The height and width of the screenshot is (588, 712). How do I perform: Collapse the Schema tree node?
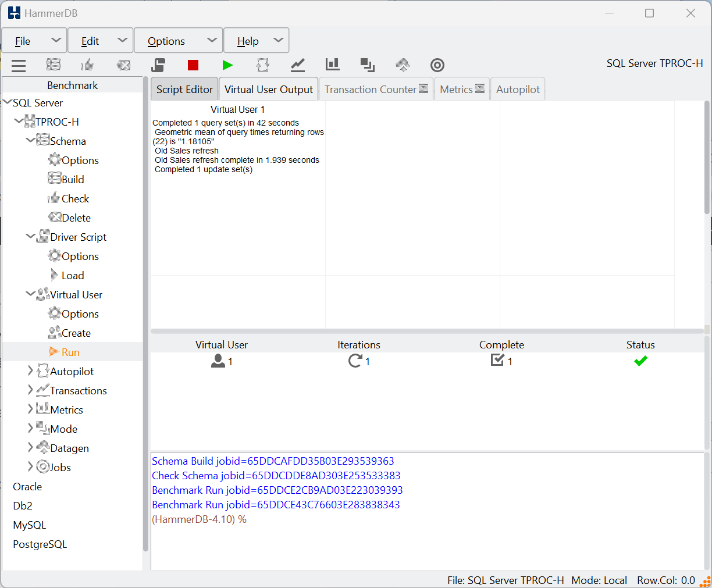click(x=30, y=141)
